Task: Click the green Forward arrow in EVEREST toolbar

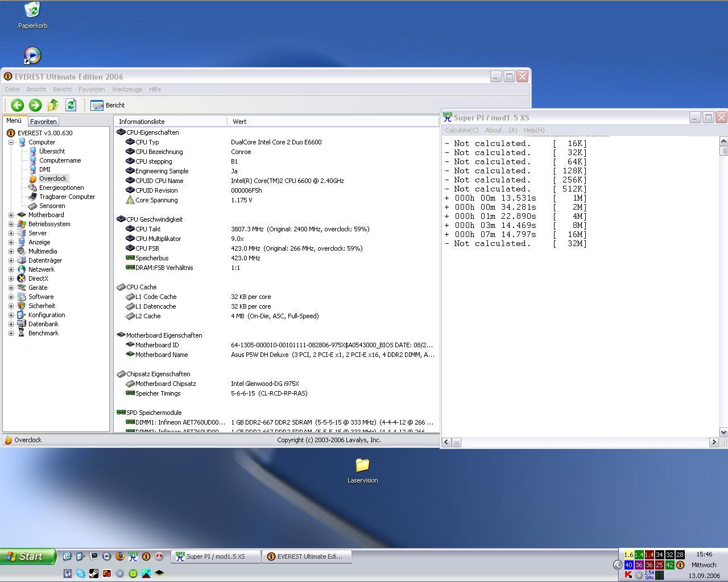Action: click(x=35, y=105)
